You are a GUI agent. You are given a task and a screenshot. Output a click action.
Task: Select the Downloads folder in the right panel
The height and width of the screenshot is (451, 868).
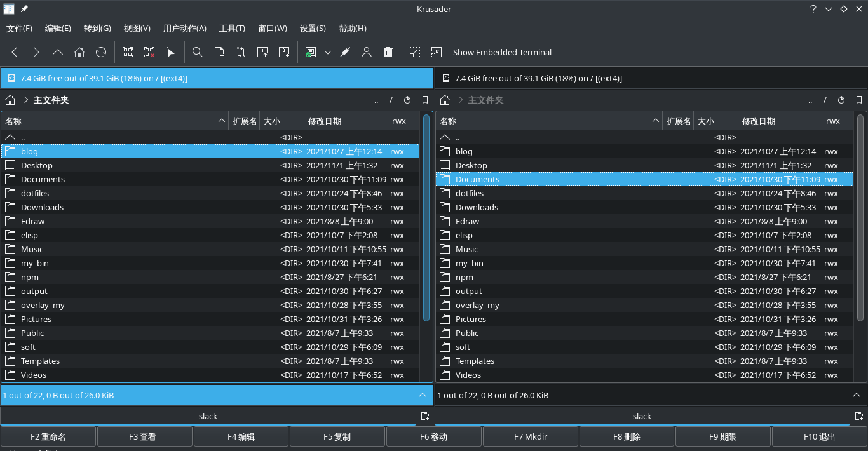(477, 208)
